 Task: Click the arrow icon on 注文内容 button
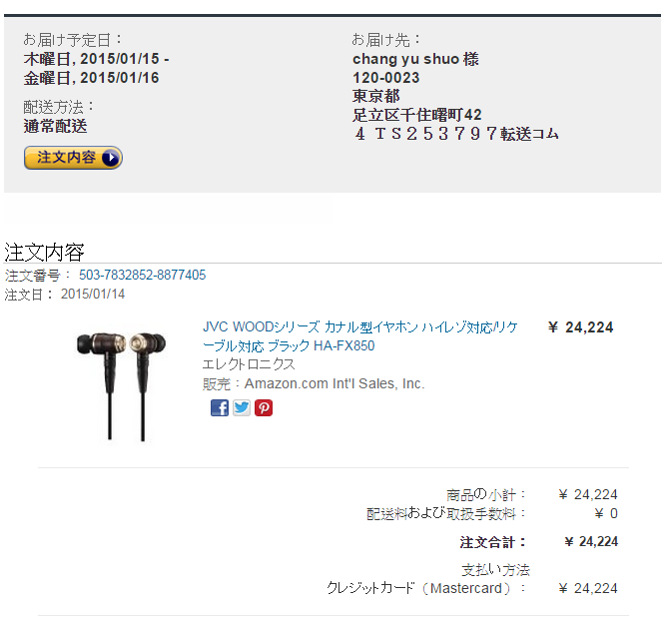click(x=110, y=158)
